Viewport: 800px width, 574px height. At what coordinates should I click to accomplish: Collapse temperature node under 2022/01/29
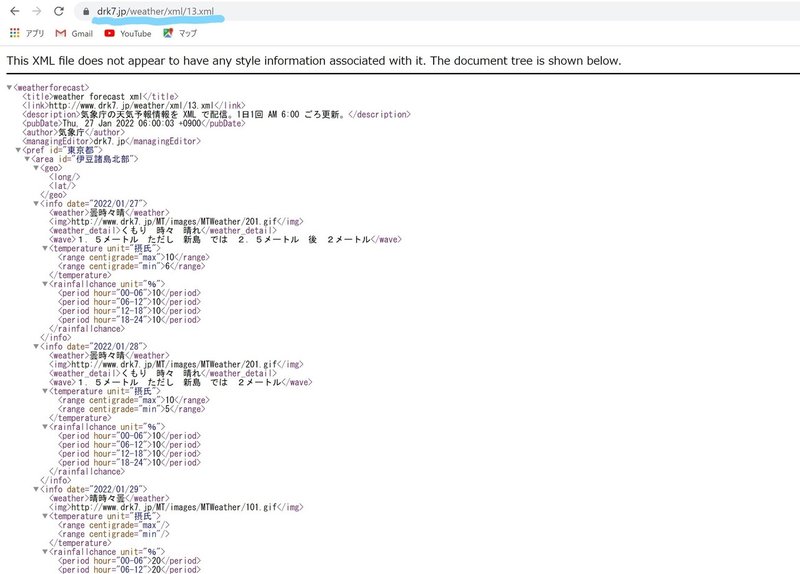coord(45,516)
